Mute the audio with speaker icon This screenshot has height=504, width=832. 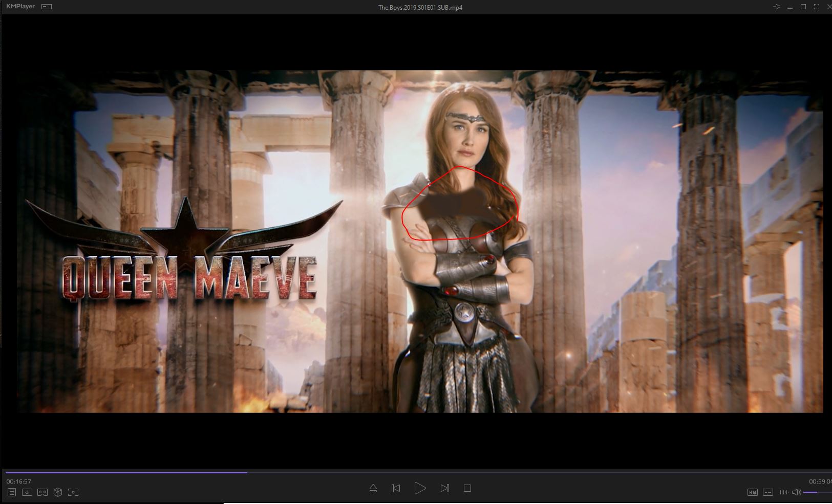(x=796, y=492)
